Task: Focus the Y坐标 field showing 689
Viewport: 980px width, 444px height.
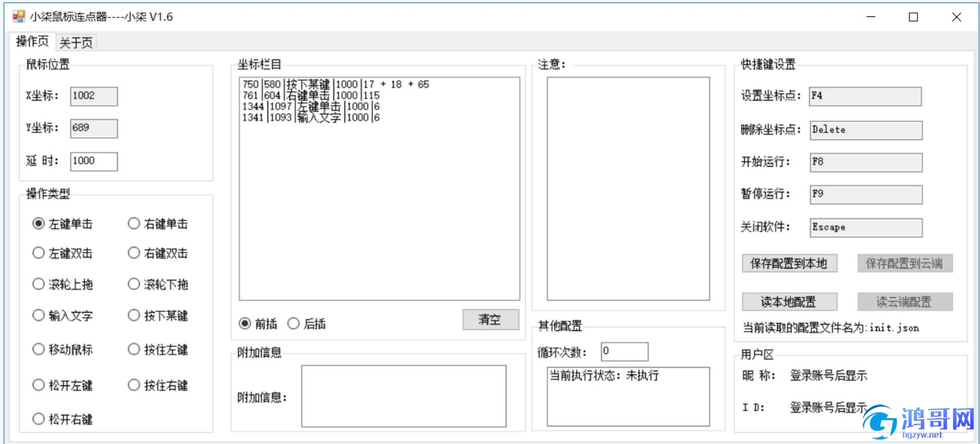Action: pyautogui.click(x=94, y=128)
